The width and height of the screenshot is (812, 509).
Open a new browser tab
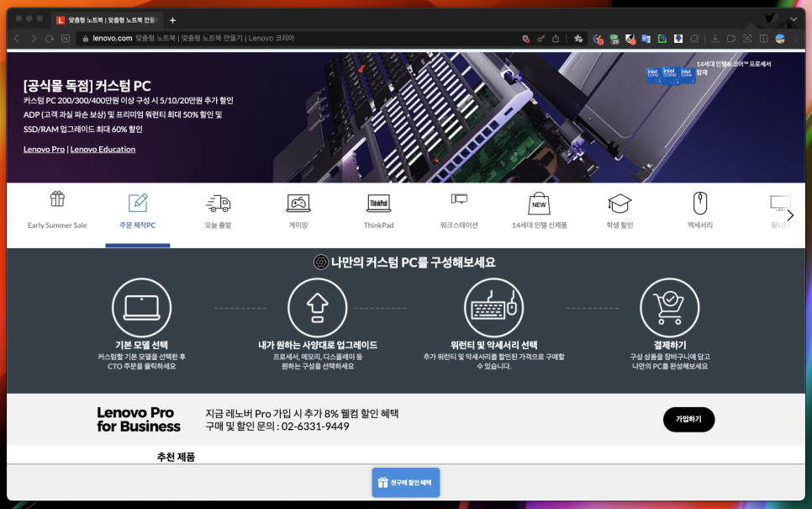(172, 20)
